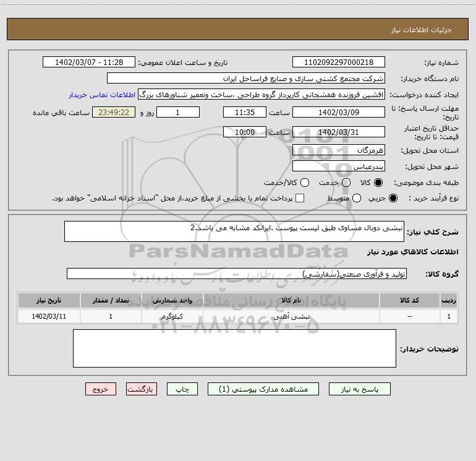Click the announcement date field 1402/03/07 - 11:28
Screen dimensions: 476x461
(x=89, y=62)
